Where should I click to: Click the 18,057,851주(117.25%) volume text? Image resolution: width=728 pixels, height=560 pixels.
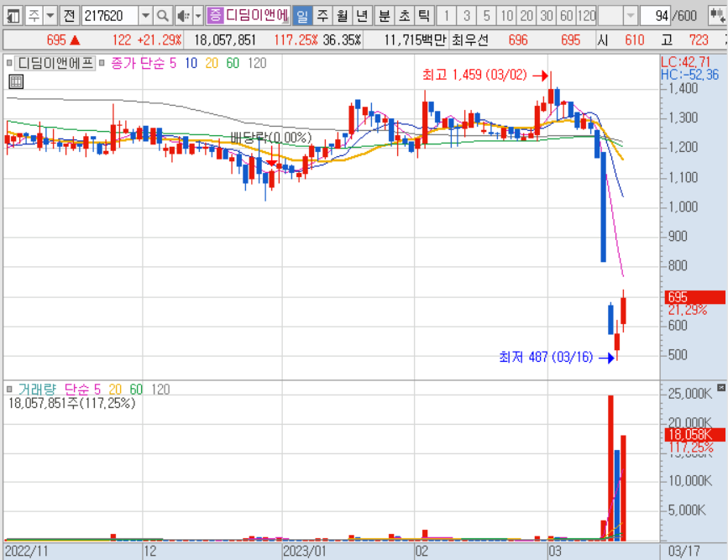tap(72, 403)
